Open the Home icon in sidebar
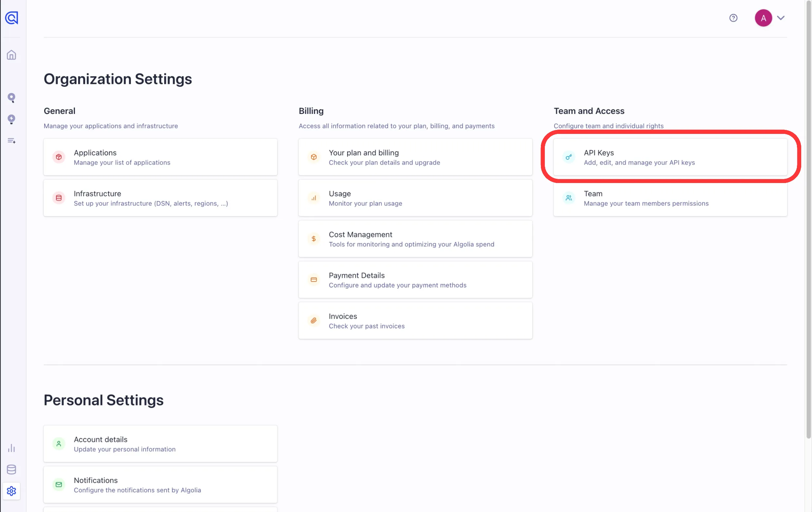 (11, 55)
